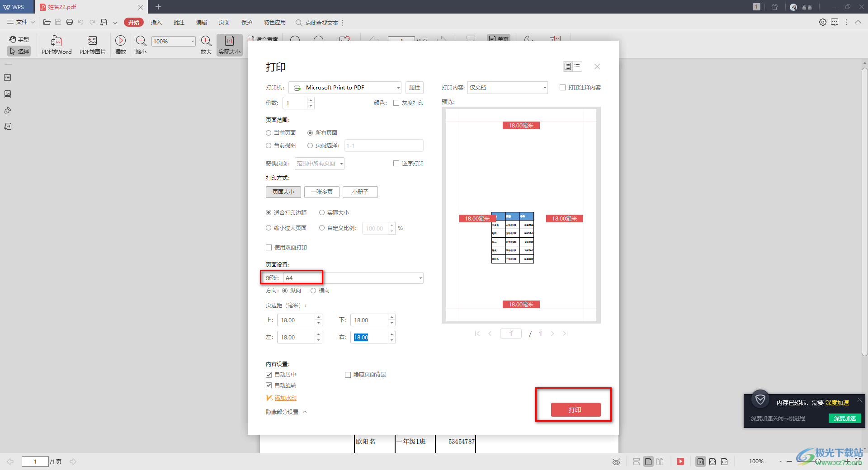Enable 逆序打印 checkbox
The width and height of the screenshot is (868, 470).
click(x=396, y=164)
